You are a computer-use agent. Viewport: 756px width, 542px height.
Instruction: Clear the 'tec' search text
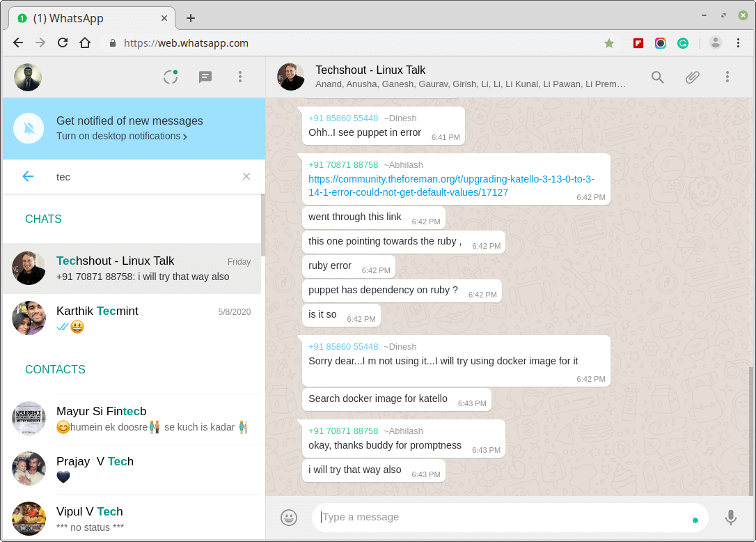[x=246, y=176]
